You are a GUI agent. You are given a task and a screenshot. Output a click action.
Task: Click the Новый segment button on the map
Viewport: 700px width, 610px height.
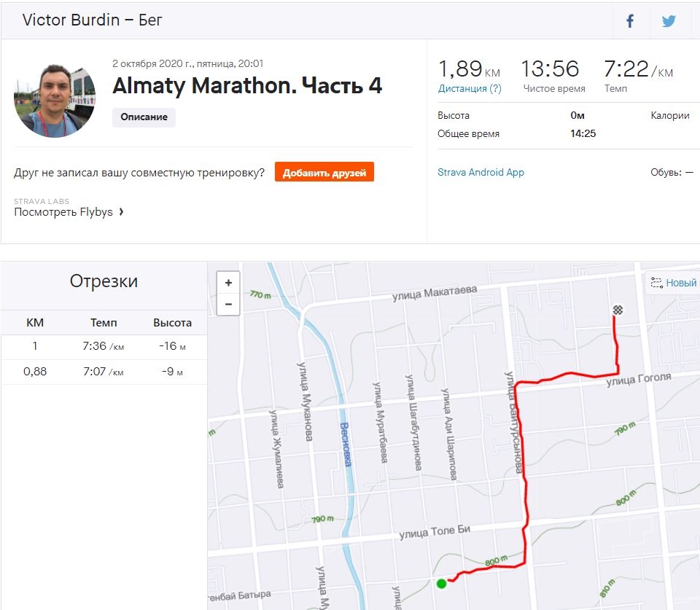pyautogui.click(x=674, y=283)
